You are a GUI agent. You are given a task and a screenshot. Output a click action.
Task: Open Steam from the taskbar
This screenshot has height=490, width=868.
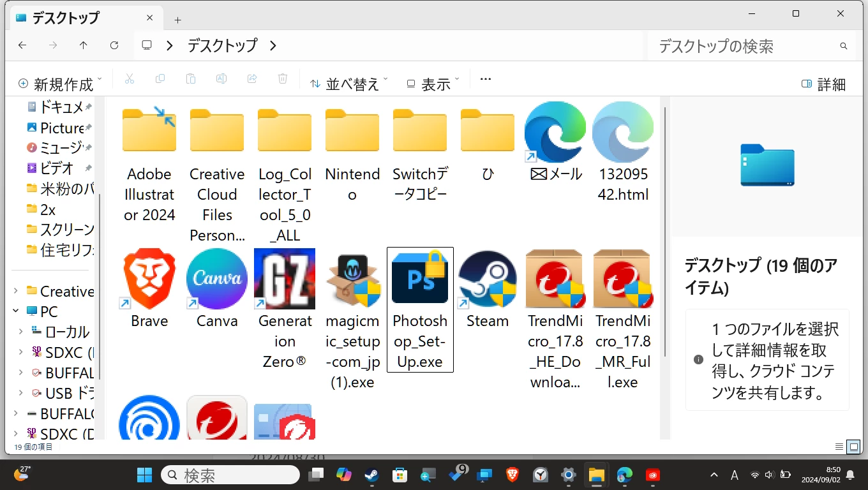(371, 475)
